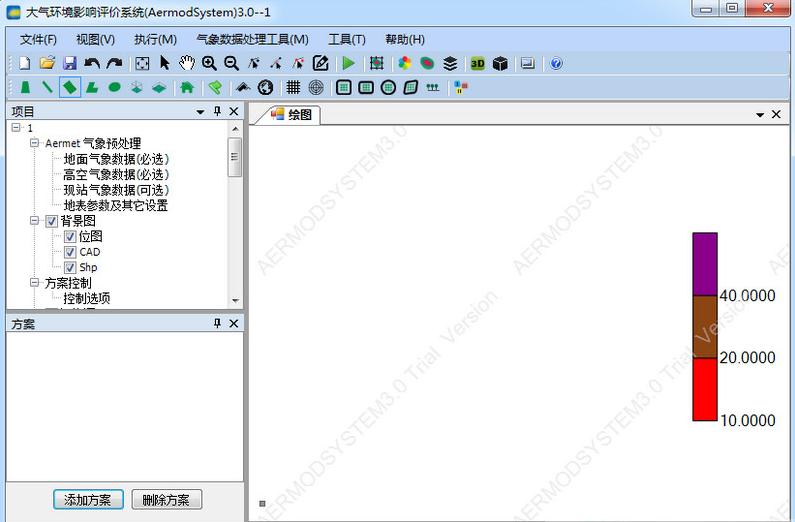Image resolution: width=795 pixels, height=522 pixels.
Task: Click the brown legend color block
Action: 705,327
